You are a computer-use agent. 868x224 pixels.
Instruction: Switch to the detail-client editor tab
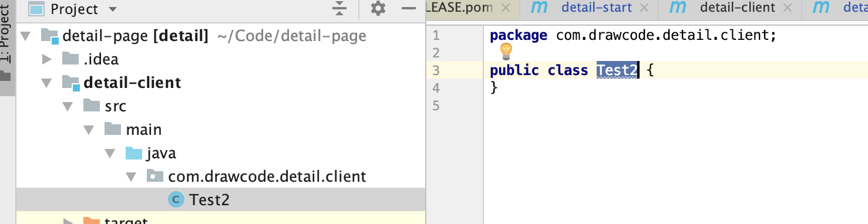tap(738, 8)
